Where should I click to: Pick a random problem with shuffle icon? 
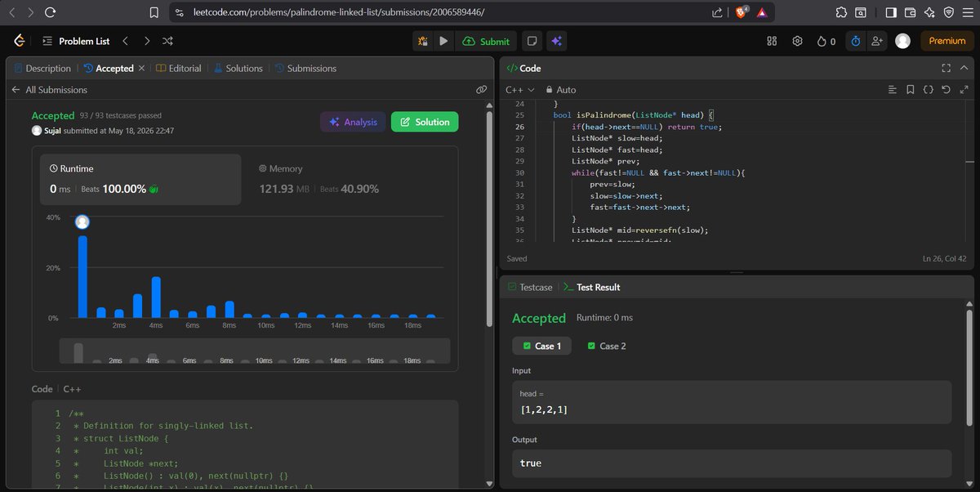(x=167, y=41)
